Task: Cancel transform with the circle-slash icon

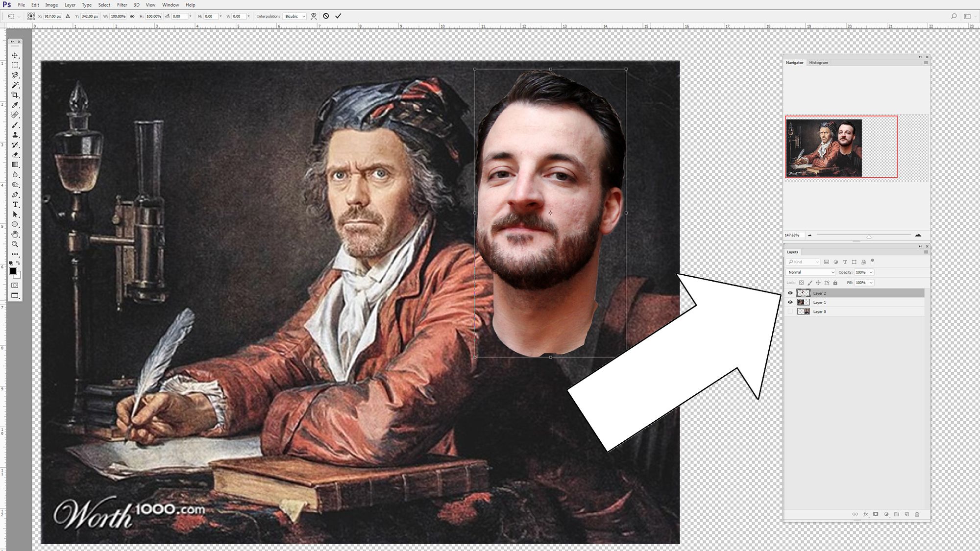Action: 326,16
